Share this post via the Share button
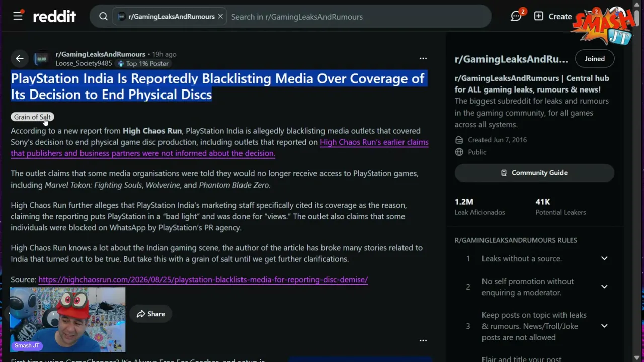Image resolution: width=644 pixels, height=362 pixels. (150, 314)
